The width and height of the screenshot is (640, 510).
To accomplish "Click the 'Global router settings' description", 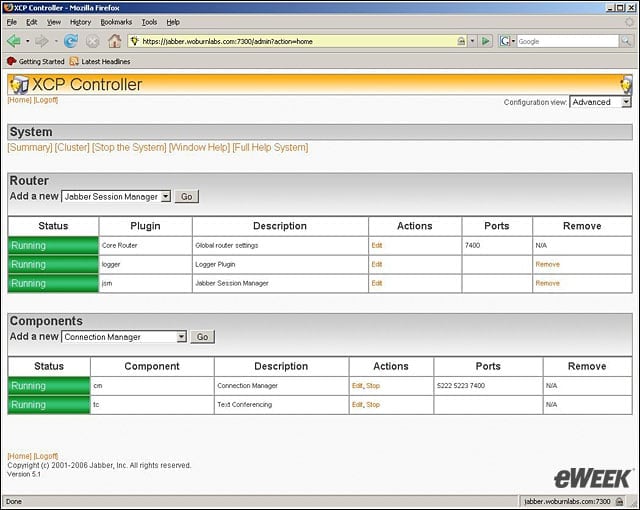I will click(x=227, y=245).
